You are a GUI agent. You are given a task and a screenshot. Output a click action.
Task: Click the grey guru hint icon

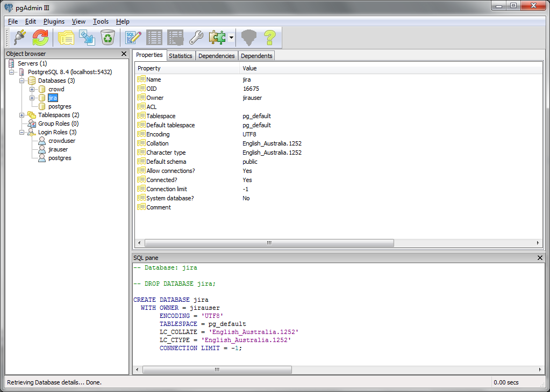pos(249,38)
